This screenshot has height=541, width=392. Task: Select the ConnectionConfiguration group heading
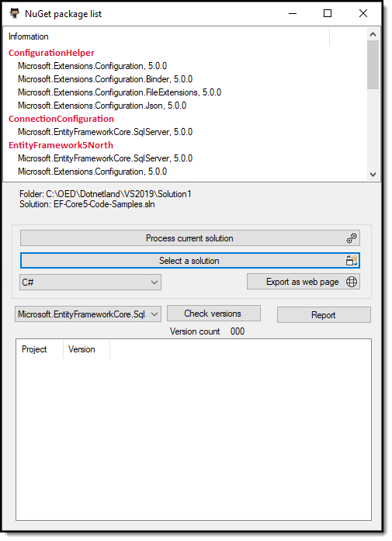point(61,119)
